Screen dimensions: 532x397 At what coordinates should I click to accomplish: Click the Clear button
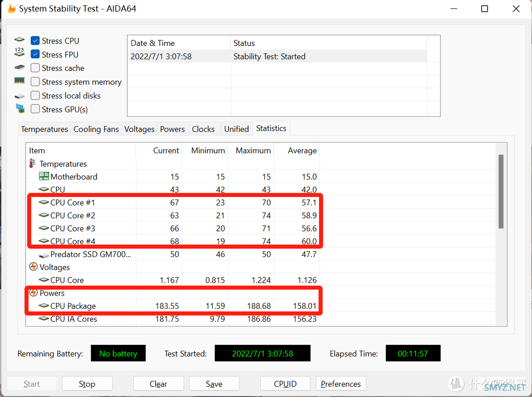tap(159, 384)
